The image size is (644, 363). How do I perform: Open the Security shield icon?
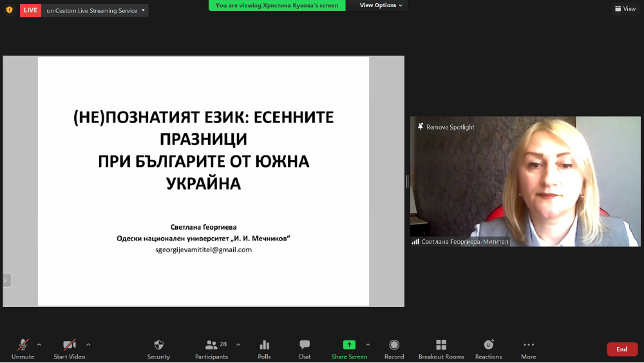coord(158,345)
